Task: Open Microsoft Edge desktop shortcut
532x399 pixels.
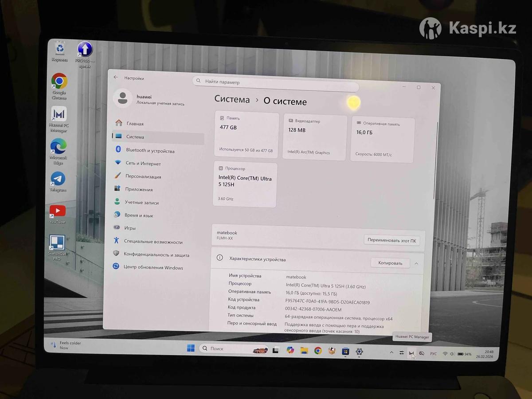Action: (58, 147)
